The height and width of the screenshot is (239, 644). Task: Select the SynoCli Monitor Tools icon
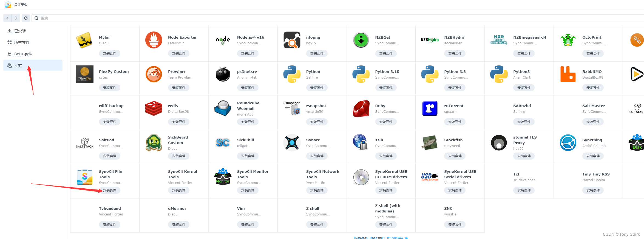(x=223, y=177)
